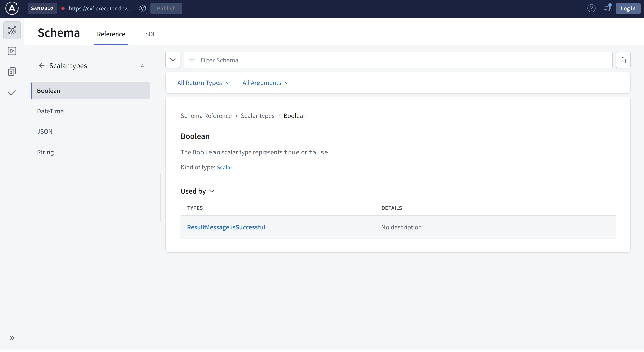
Task: Go to Schema Reference breadcrumb
Action: 206,116
